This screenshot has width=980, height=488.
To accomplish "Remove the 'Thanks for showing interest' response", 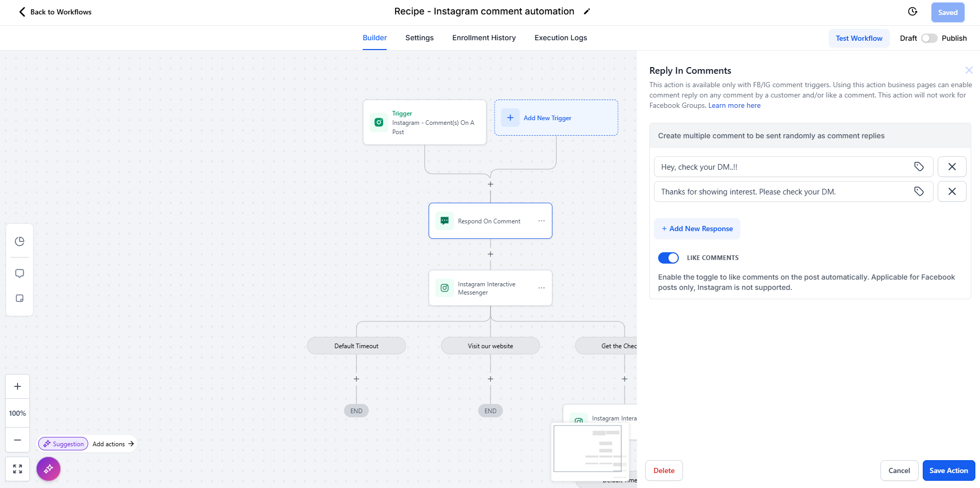I will [952, 191].
